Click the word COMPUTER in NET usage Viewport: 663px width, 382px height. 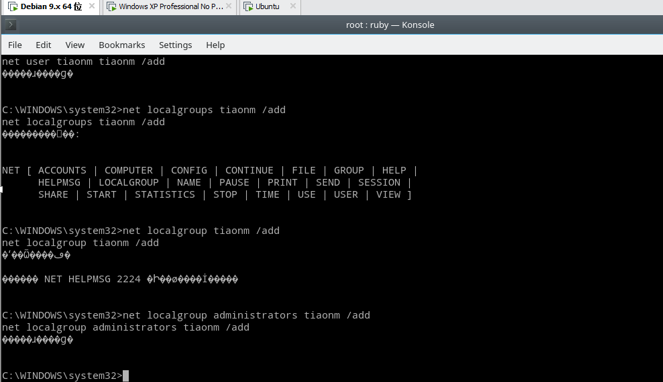(x=129, y=170)
